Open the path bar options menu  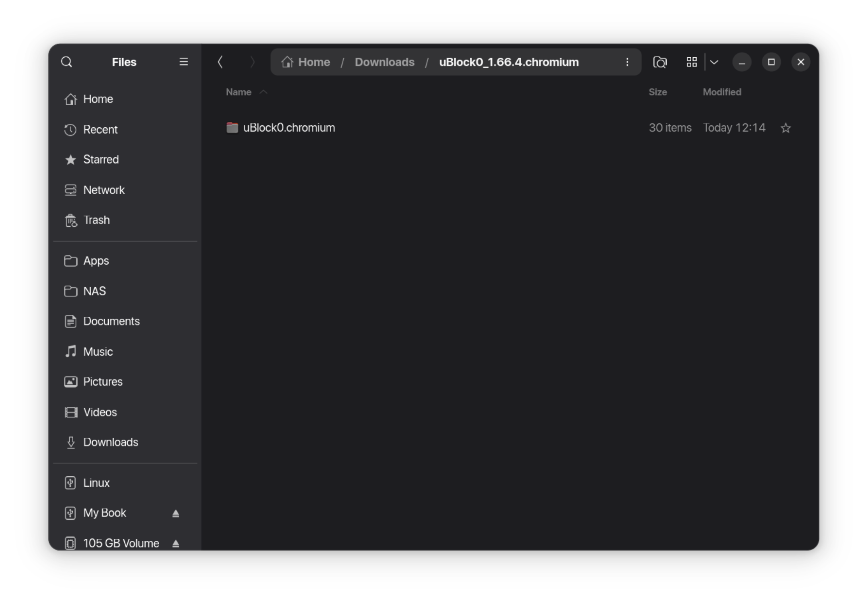(627, 62)
